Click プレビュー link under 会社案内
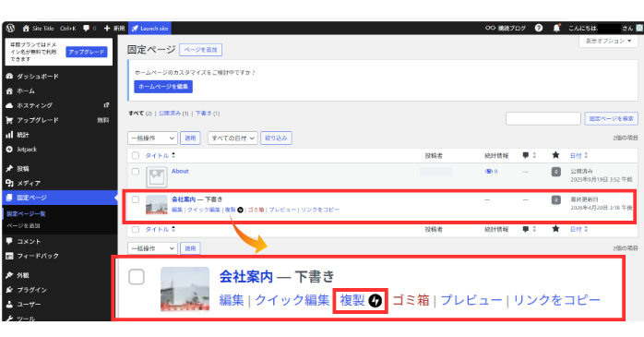 (282, 210)
